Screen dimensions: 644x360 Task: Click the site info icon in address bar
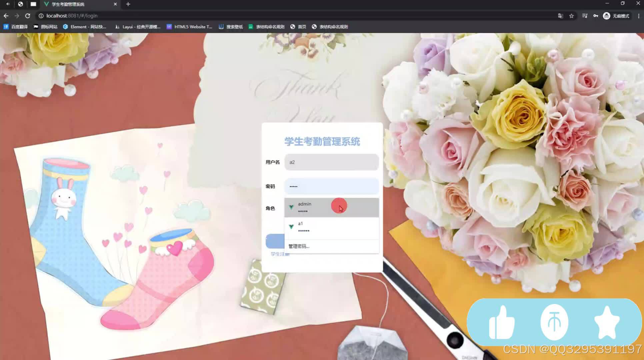click(41, 16)
